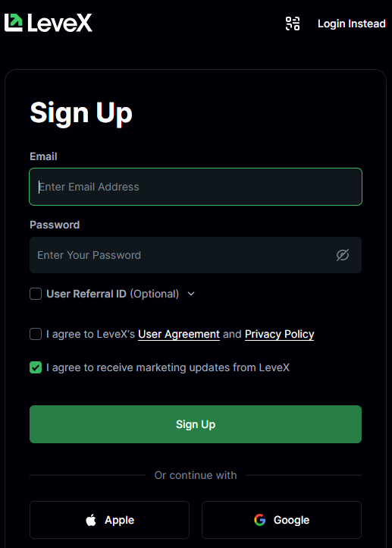
Task: Click the green Sign Up button
Action: click(196, 424)
